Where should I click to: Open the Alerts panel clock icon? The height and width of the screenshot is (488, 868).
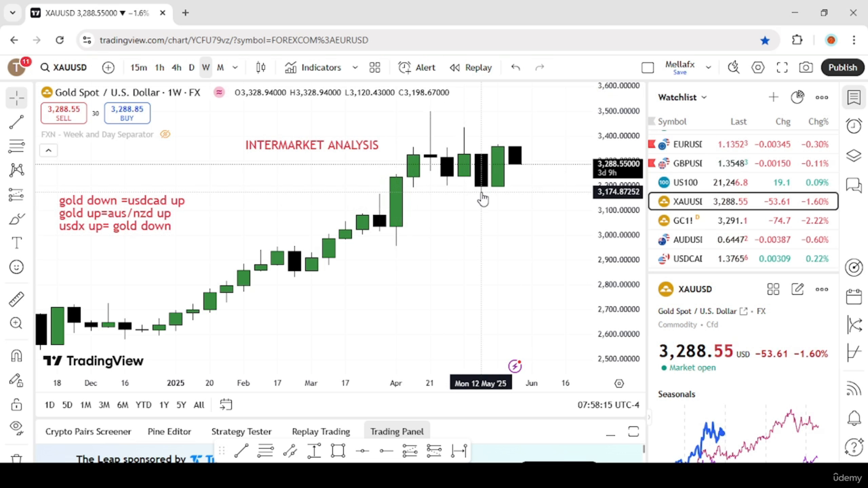click(854, 125)
